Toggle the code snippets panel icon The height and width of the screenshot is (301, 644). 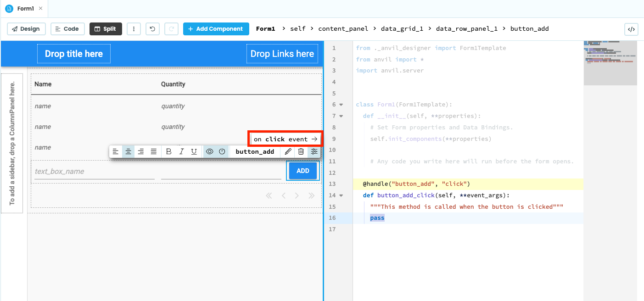(x=631, y=29)
